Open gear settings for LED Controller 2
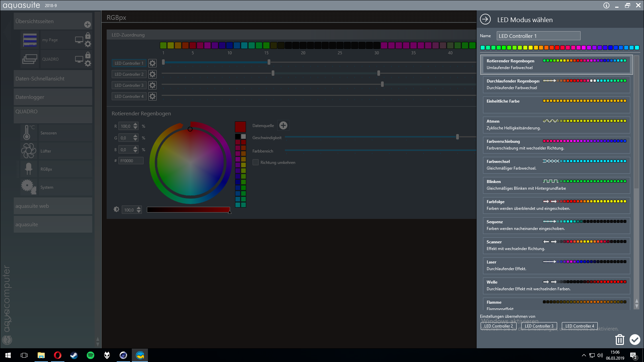The height and width of the screenshot is (362, 644). (152, 74)
